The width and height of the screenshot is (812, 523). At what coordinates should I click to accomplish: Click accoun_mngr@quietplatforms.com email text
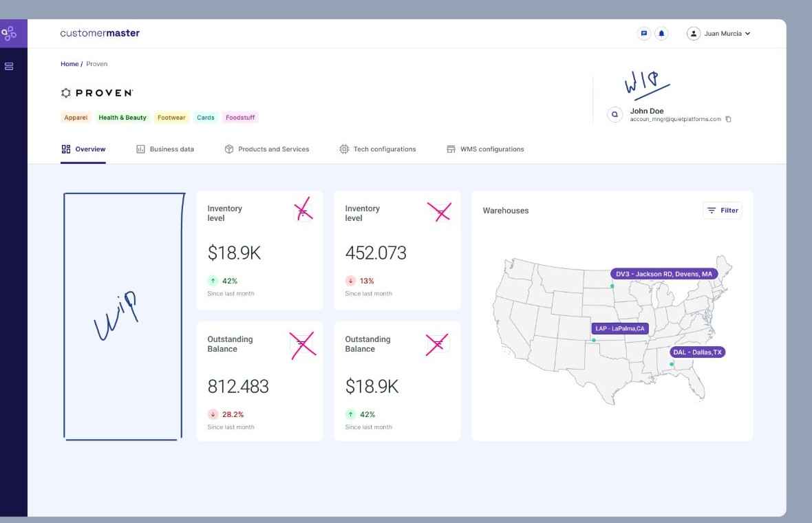(675, 119)
